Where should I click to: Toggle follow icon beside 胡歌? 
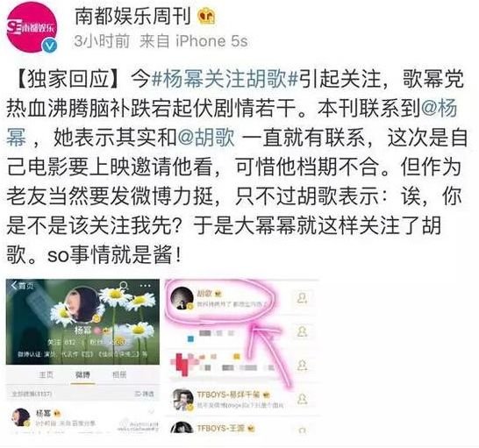pos(302,298)
